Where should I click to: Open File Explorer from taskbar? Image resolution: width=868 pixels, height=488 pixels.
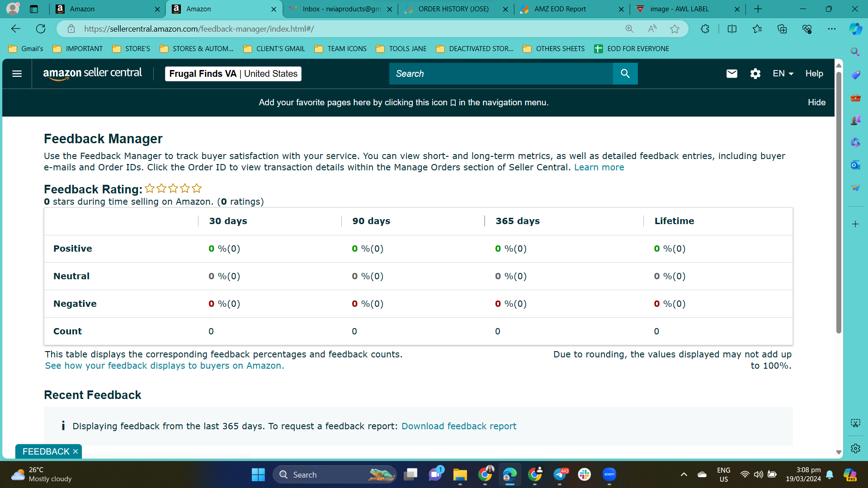point(460,474)
